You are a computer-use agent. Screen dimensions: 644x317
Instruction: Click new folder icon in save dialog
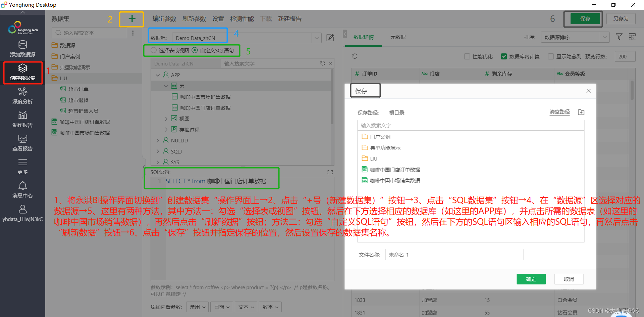[581, 112]
